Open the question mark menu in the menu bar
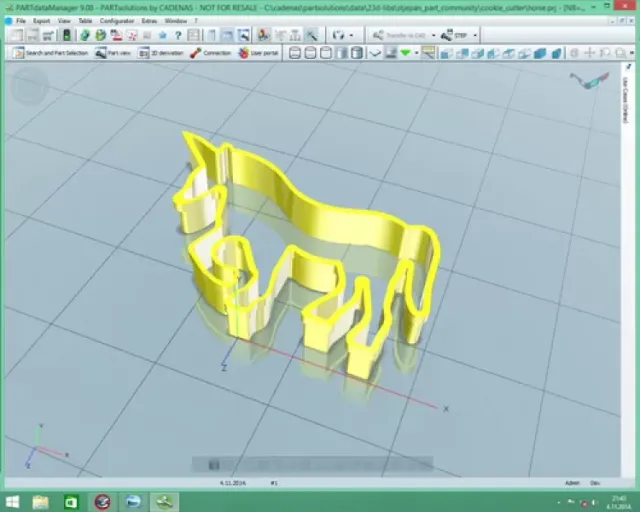Screen dimensions: 640x512 pyautogui.click(x=196, y=21)
